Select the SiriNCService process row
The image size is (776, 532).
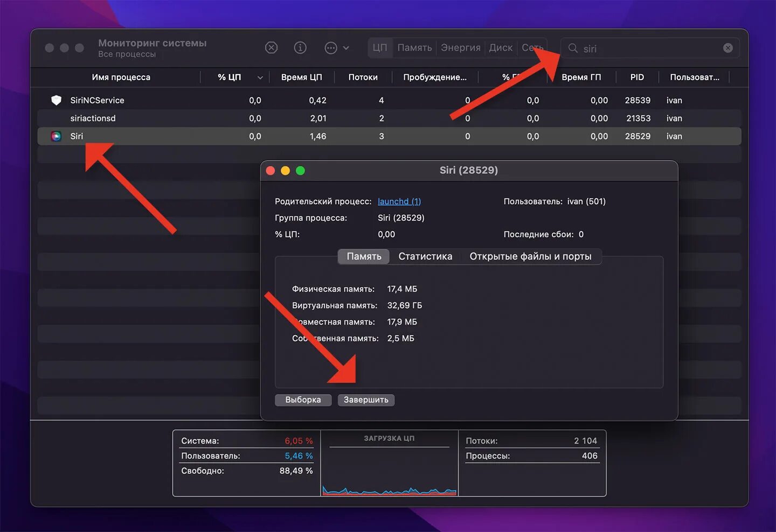click(389, 100)
